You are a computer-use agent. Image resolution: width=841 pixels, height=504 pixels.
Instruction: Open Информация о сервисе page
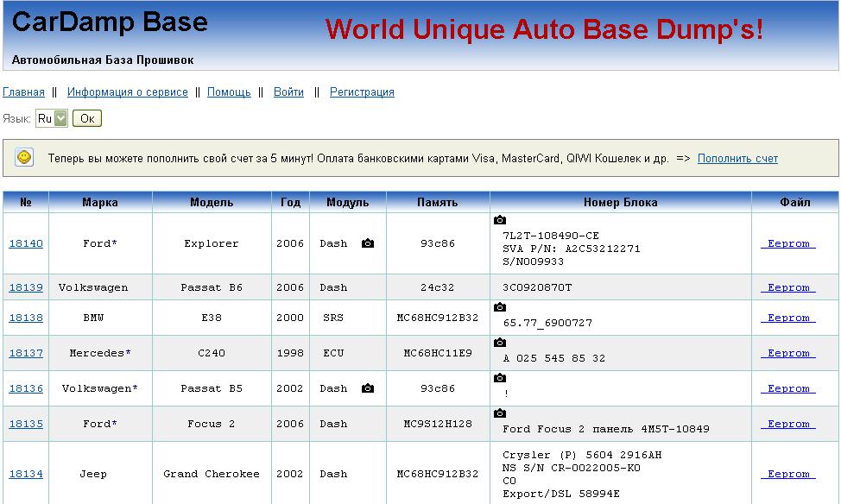click(x=128, y=91)
